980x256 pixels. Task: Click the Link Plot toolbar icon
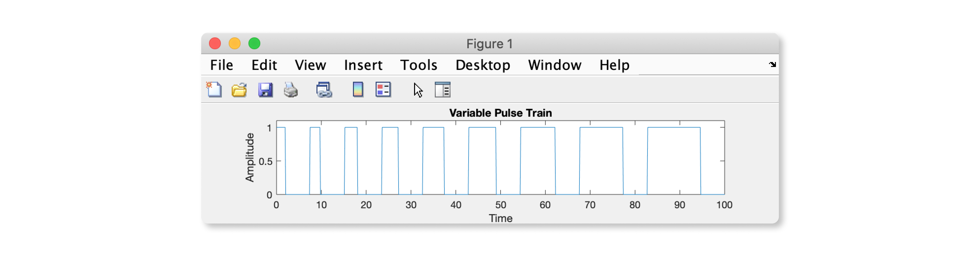[x=324, y=90]
